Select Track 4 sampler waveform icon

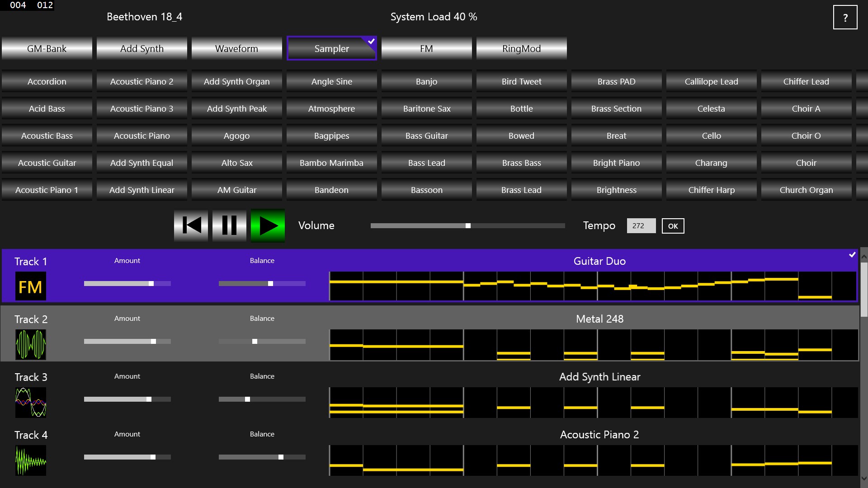[30, 460]
